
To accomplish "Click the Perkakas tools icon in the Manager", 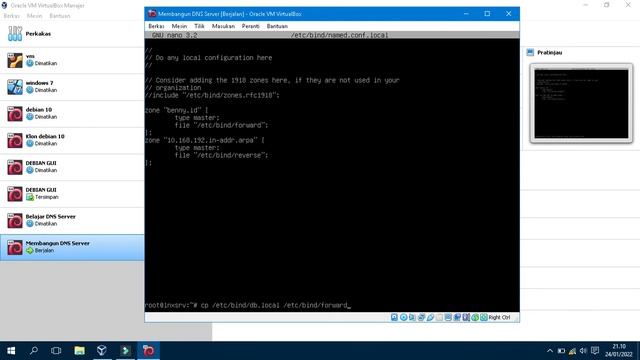I will click(15, 33).
